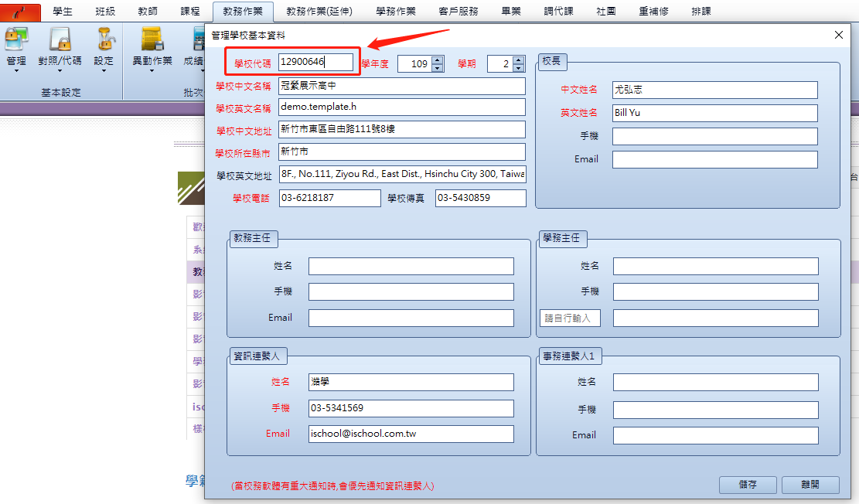This screenshot has height=504, width=859.
Task: Expand the 設定 dropdown arrow
Action: (x=104, y=71)
